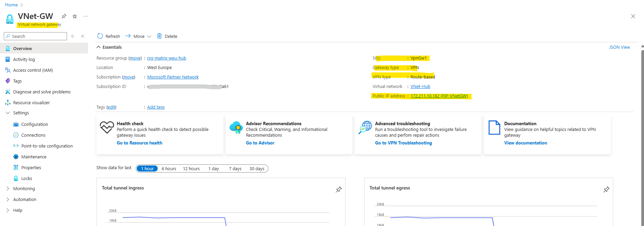Click the edit link beside Tags
This screenshot has width=644, height=226.
[111, 107]
